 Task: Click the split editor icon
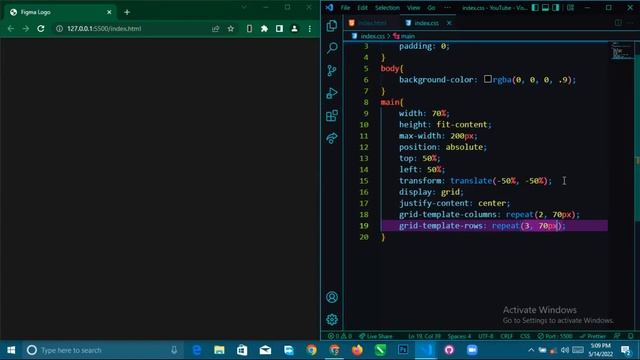tap(618, 23)
